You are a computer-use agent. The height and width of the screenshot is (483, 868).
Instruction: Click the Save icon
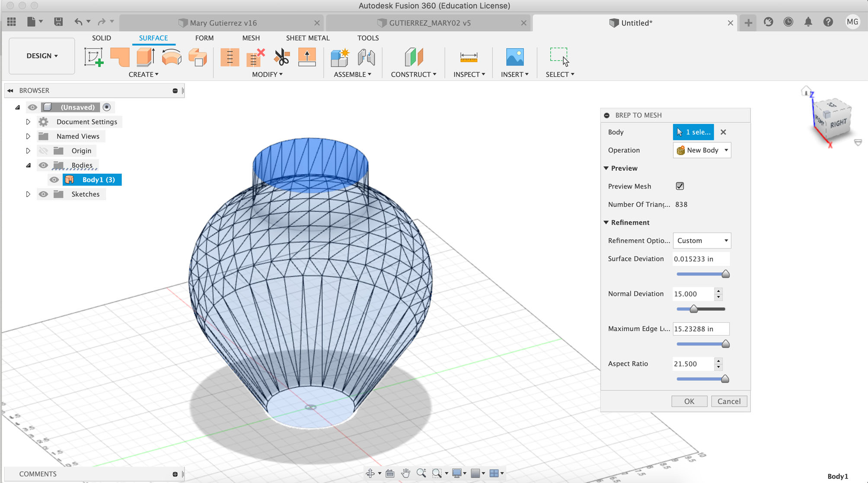click(58, 22)
